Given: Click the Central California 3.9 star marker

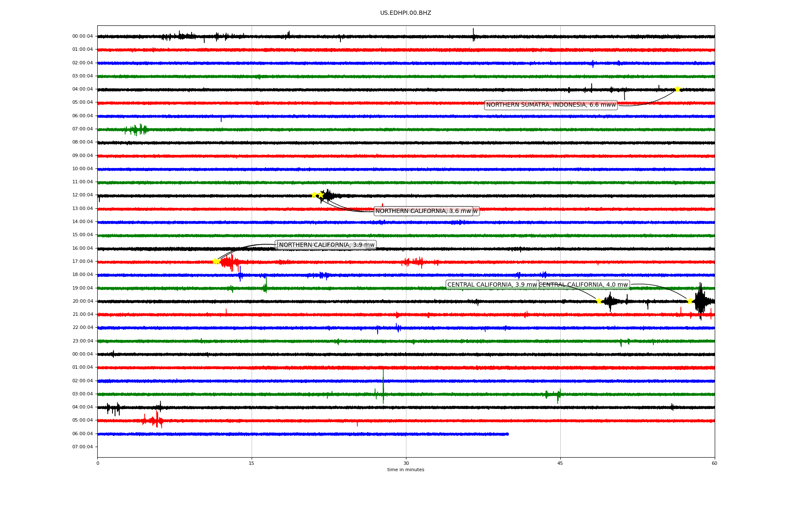Looking at the screenshot, I should pos(599,301).
